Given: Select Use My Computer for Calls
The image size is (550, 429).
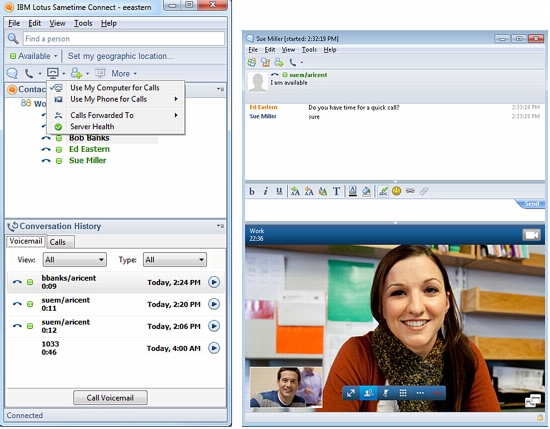Looking at the screenshot, I should (x=115, y=88).
